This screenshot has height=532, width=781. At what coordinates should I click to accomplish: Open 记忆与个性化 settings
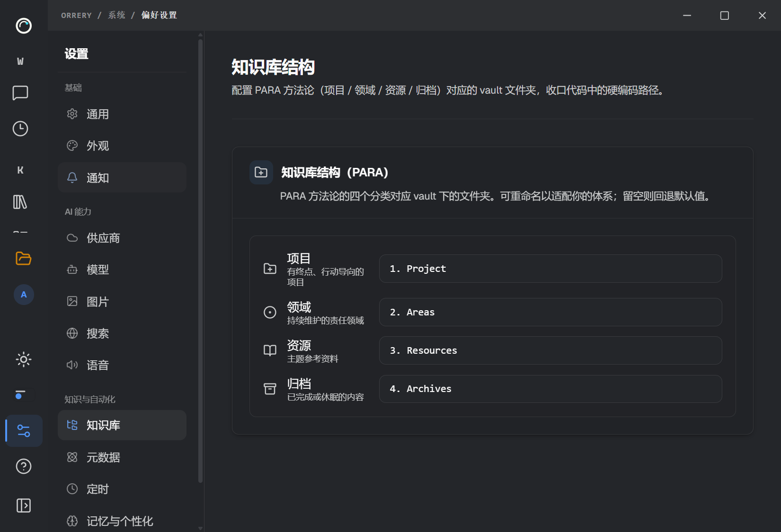(122, 521)
